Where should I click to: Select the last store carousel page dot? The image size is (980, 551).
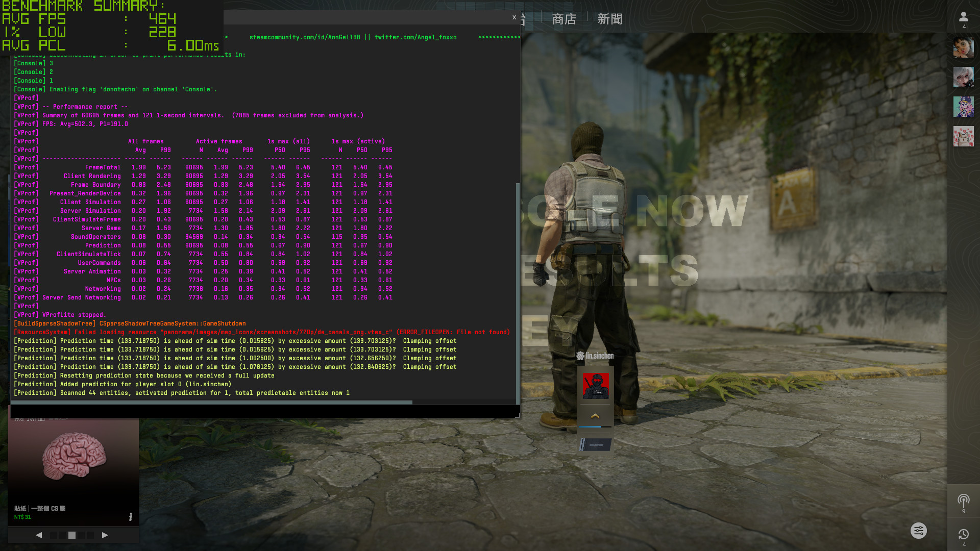tap(90, 535)
